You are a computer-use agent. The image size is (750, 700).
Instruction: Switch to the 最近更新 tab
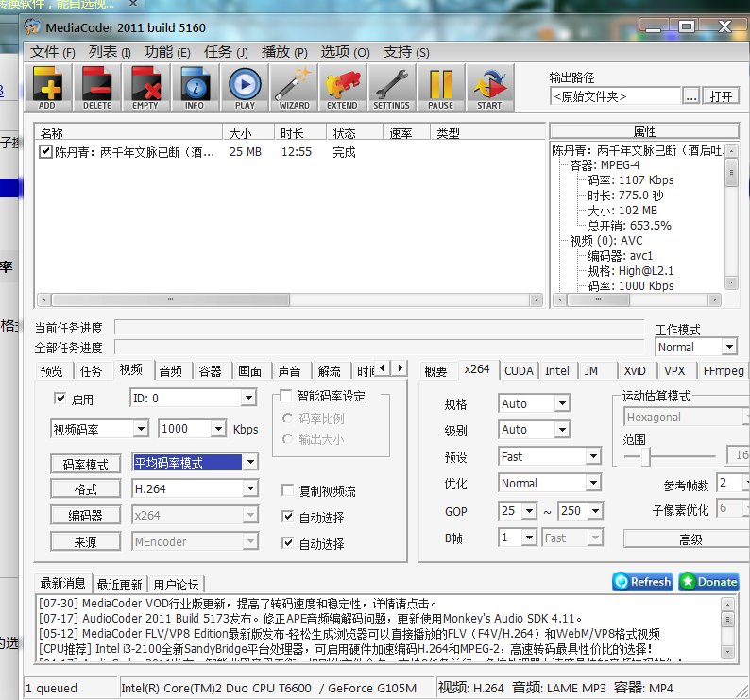(120, 584)
